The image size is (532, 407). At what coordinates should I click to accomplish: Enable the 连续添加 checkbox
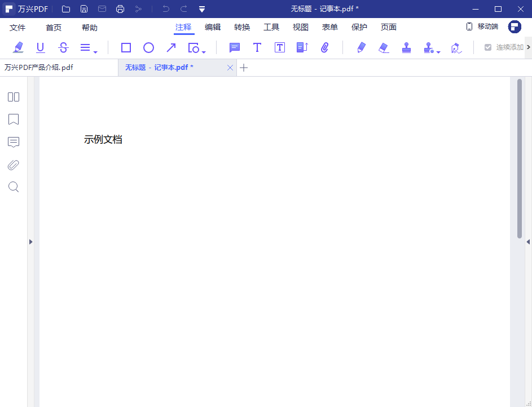487,47
